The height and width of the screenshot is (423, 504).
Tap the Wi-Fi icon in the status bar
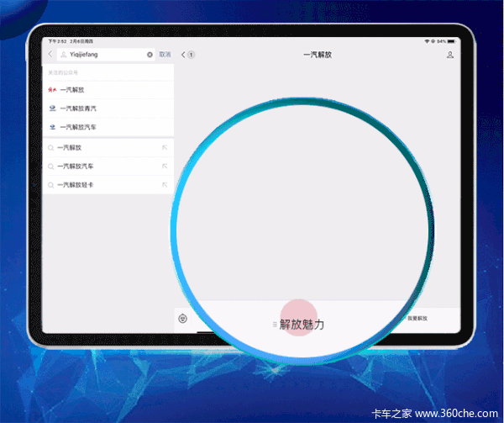pyautogui.click(x=428, y=41)
